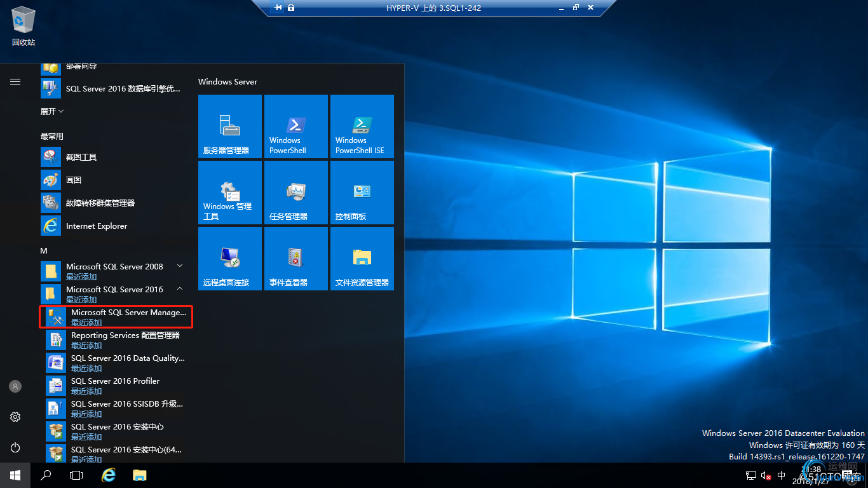Open the 事件查看器 tile
The width and height of the screenshot is (868, 488).
coord(296,259)
